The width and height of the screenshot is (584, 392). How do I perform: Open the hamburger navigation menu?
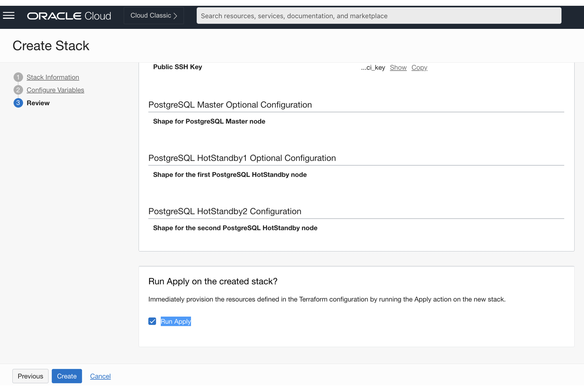point(9,15)
